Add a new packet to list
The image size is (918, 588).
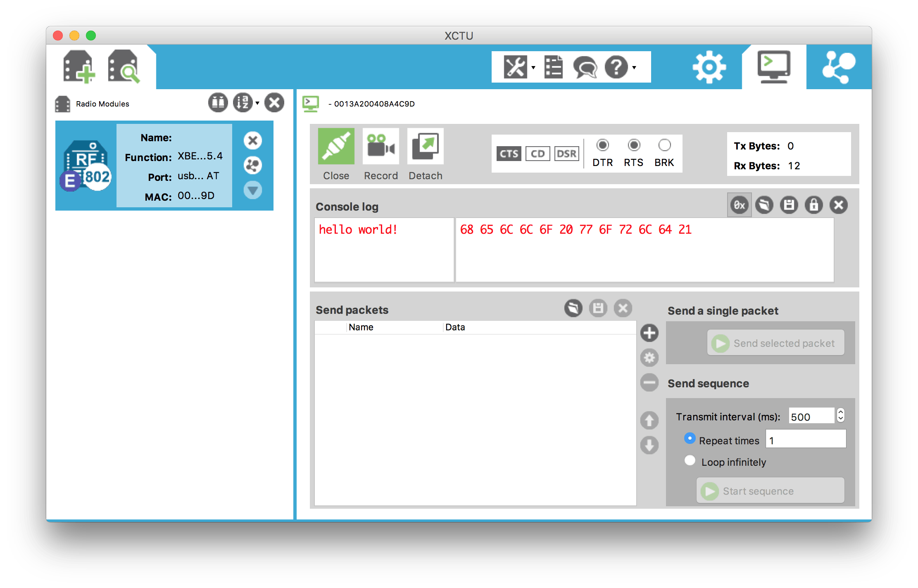tap(649, 333)
